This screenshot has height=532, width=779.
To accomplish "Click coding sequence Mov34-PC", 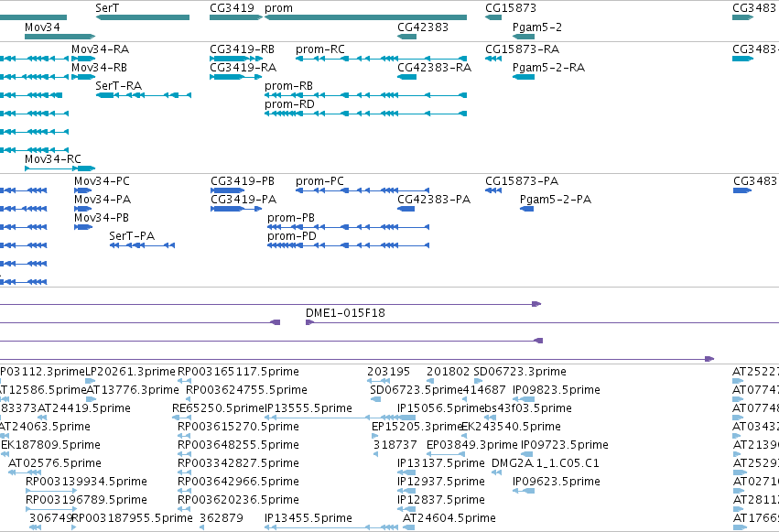I will (83, 190).
